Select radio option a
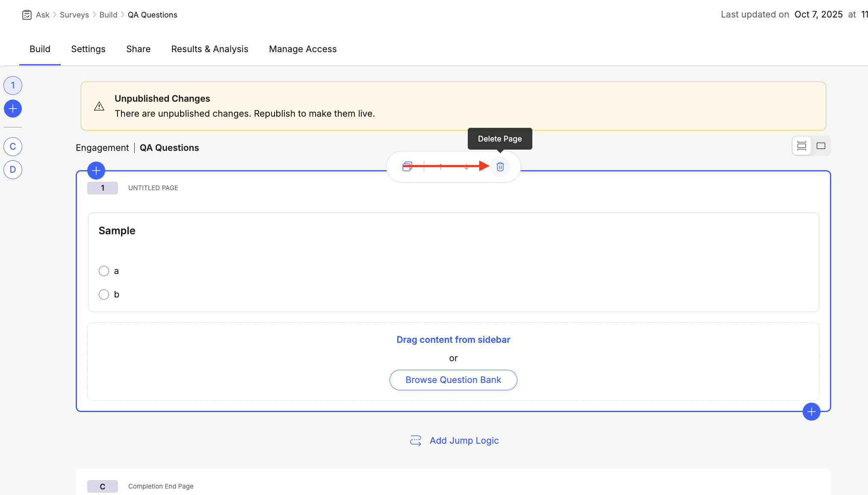 click(104, 271)
